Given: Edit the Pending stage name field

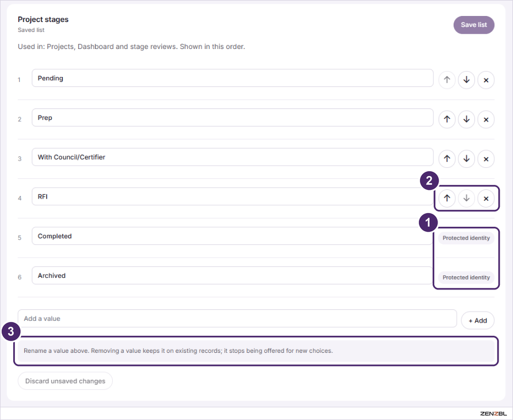Looking at the screenshot, I should pyautogui.click(x=233, y=78).
